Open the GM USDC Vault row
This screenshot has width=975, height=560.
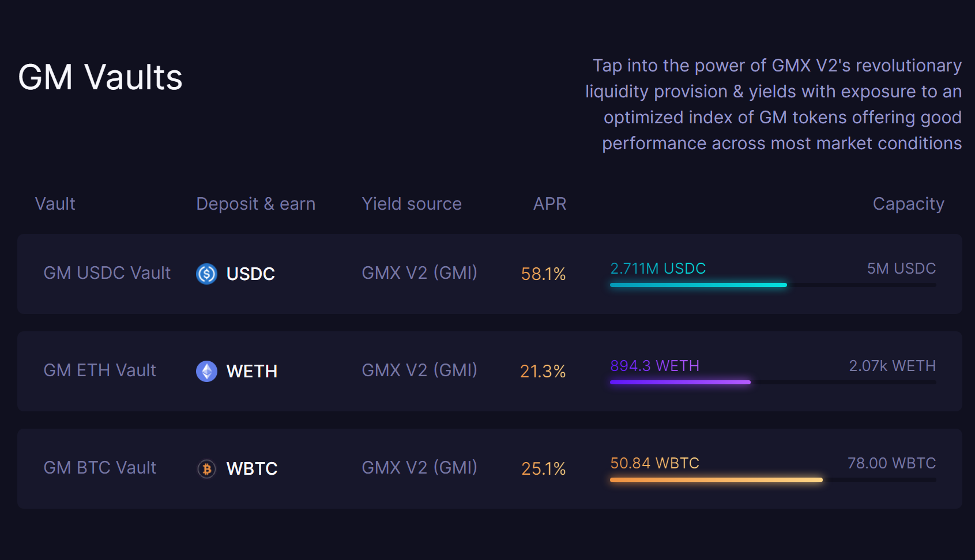107,273
